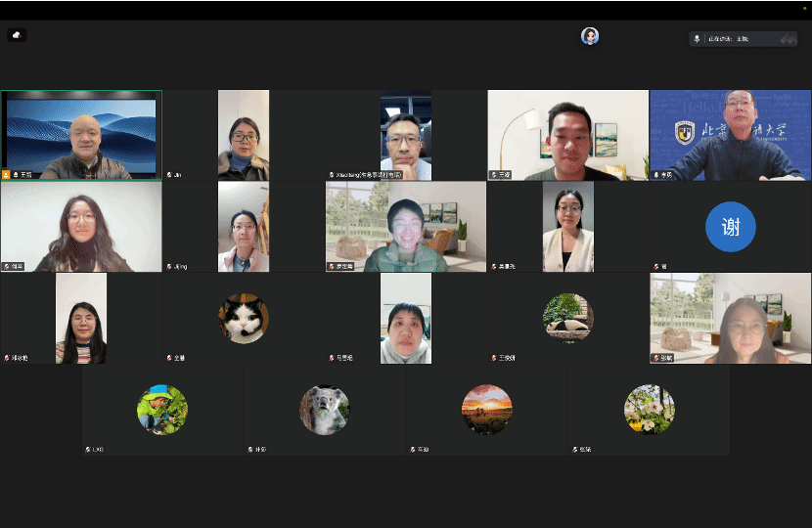Click the Jing participant name label
The height and width of the screenshot is (528, 812).
point(180,266)
